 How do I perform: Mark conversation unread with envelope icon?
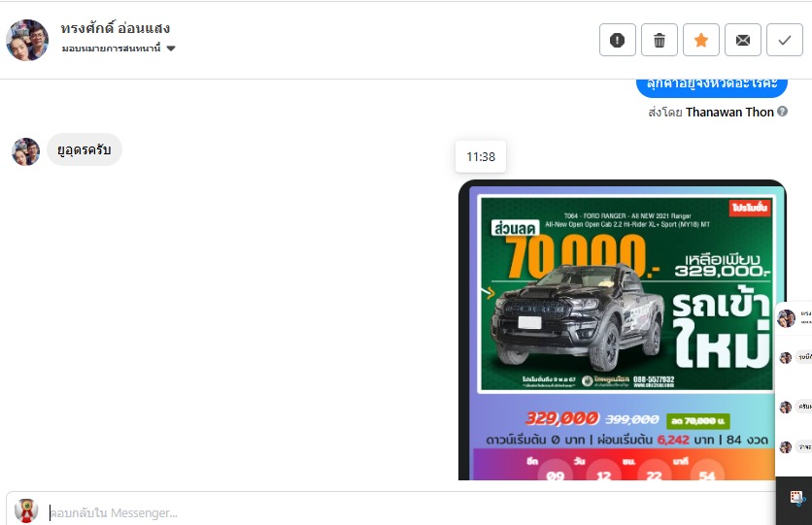click(x=743, y=40)
